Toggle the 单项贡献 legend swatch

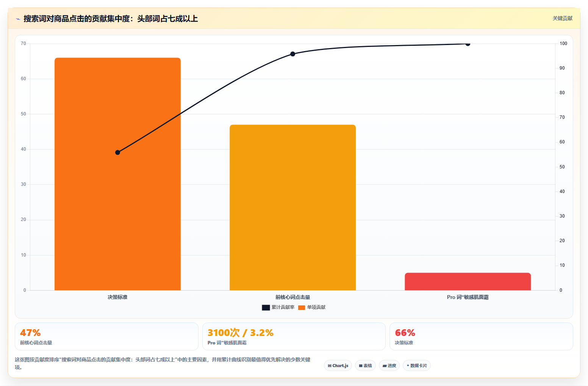click(302, 307)
